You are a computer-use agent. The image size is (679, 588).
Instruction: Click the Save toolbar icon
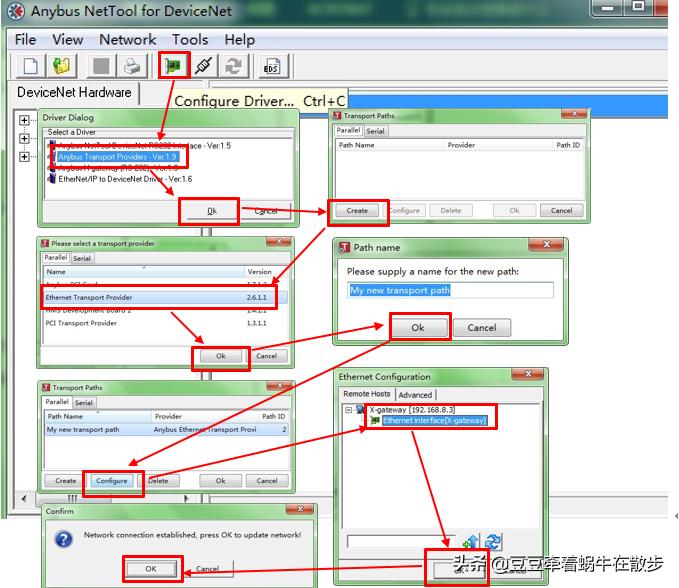pos(100,67)
